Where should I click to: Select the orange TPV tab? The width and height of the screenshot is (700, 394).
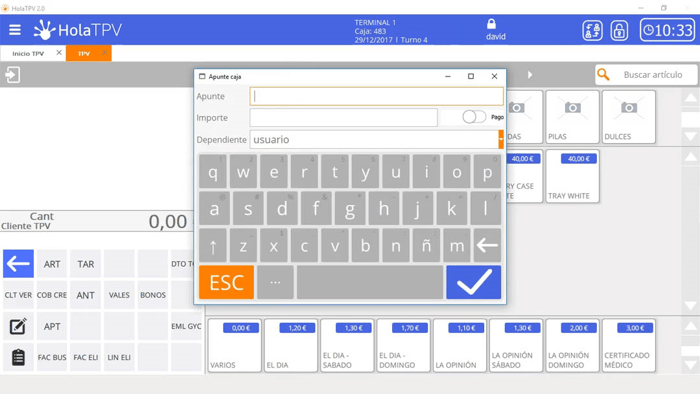tap(88, 53)
